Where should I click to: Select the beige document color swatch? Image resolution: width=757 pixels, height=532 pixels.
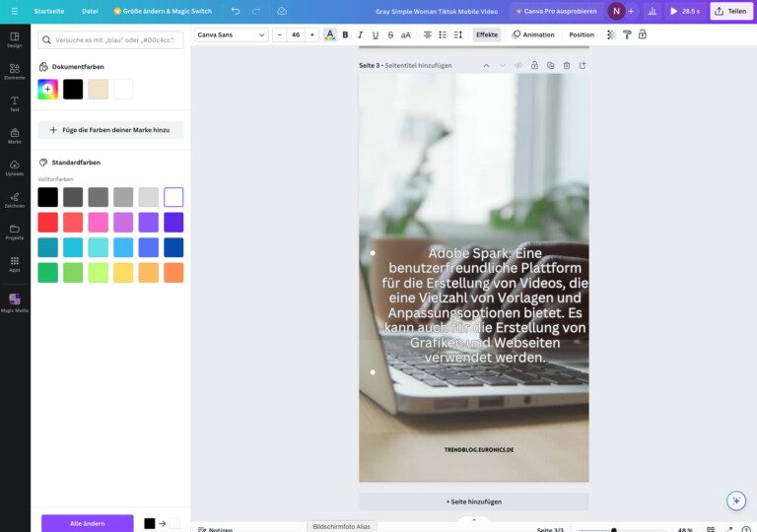pyautogui.click(x=98, y=90)
